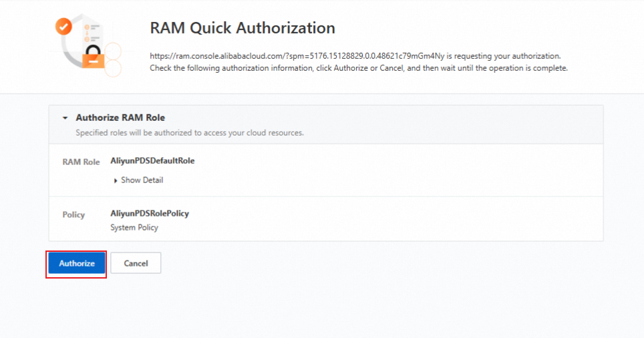
Task: Collapse the Authorize RAM Role section
Action: click(x=65, y=118)
